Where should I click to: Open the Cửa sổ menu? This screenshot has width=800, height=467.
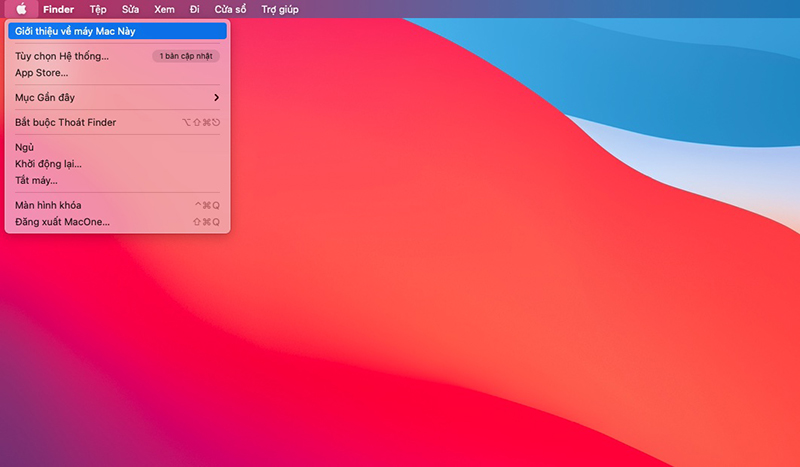(x=230, y=9)
